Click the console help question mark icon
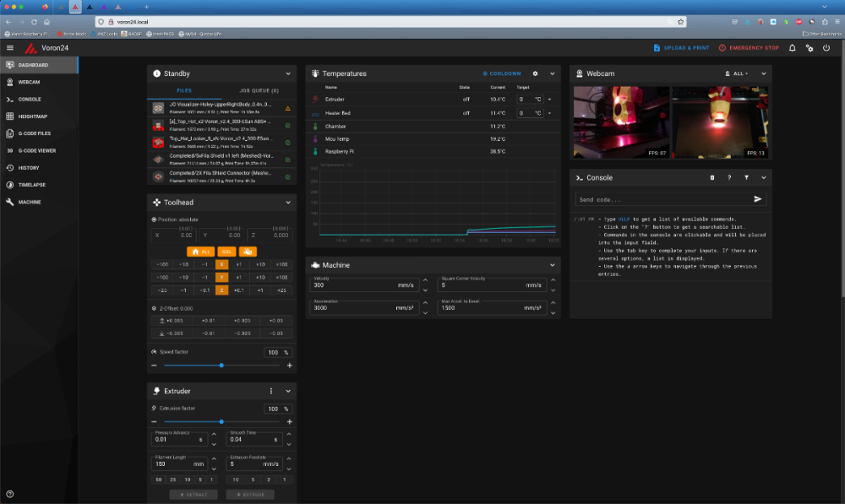This screenshot has height=504, width=845. point(729,177)
